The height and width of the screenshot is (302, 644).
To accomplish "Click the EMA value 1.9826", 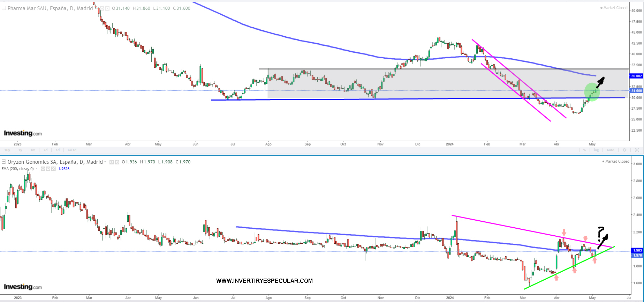I will pos(64,169).
